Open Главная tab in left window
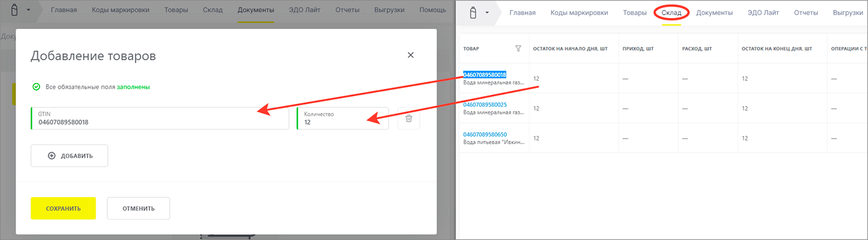 click(64, 11)
